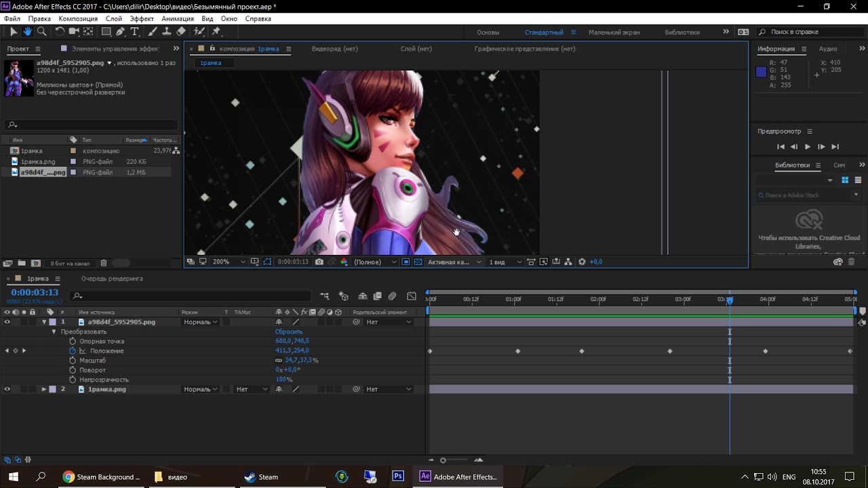Open the 200% magnification dropdown
The width and height of the screenshot is (868, 488).
click(229, 262)
